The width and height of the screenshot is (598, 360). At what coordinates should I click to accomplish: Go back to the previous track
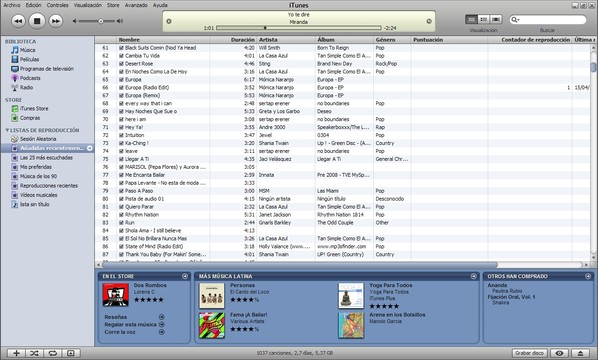coord(18,21)
